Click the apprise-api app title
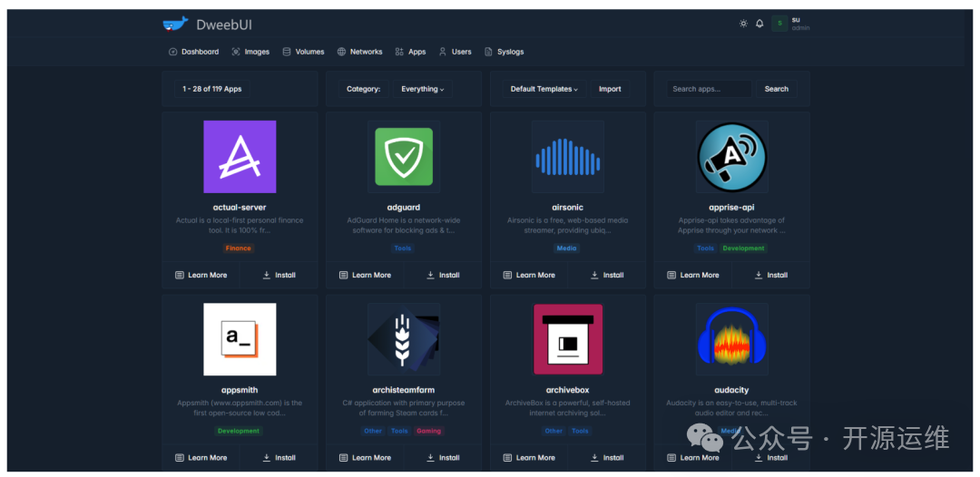 (732, 208)
